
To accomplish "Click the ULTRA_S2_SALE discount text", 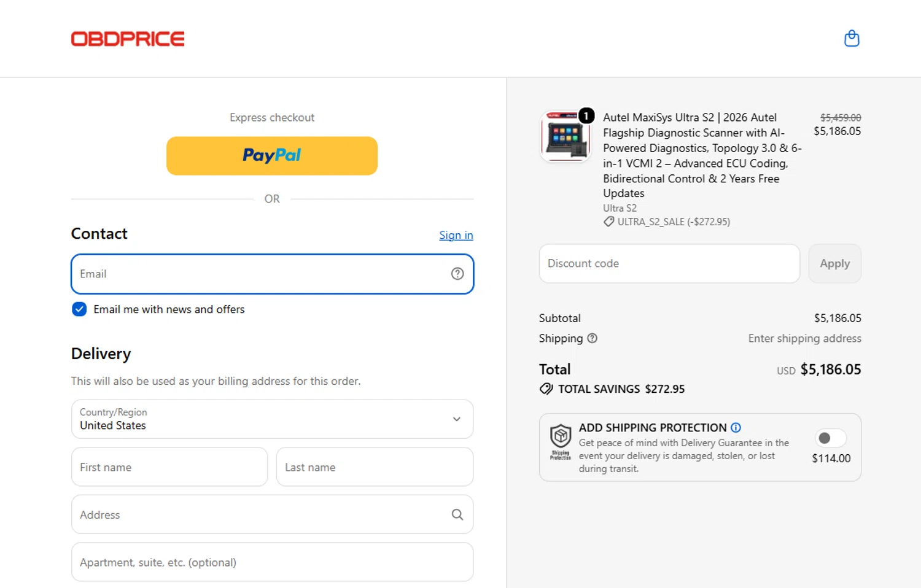I will (x=674, y=222).
